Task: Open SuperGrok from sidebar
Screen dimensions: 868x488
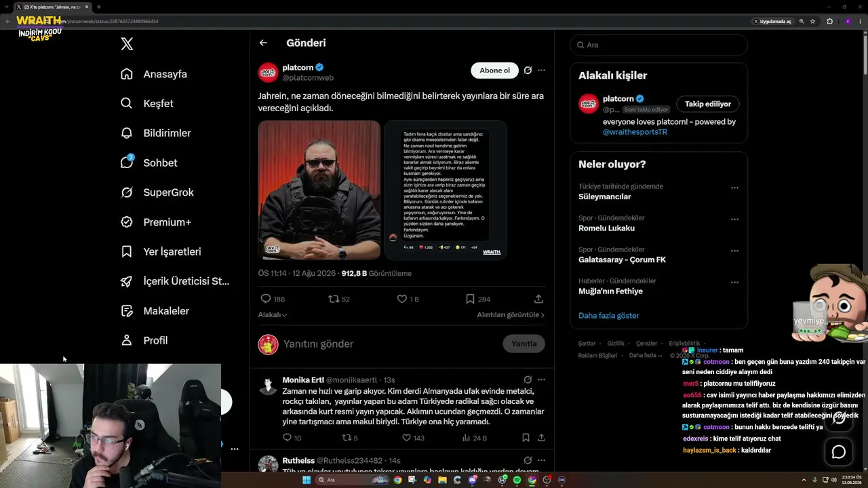Action: pyautogui.click(x=157, y=192)
